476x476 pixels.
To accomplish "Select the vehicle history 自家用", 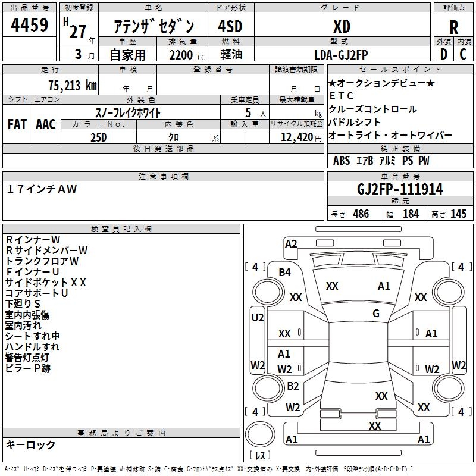I will coord(127,55).
